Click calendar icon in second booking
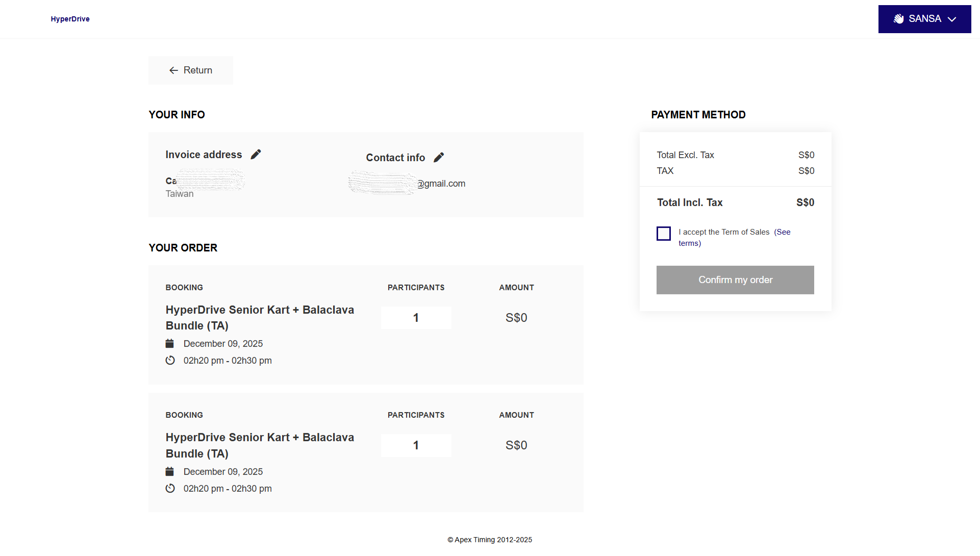The height and width of the screenshot is (556, 980). click(170, 472)
